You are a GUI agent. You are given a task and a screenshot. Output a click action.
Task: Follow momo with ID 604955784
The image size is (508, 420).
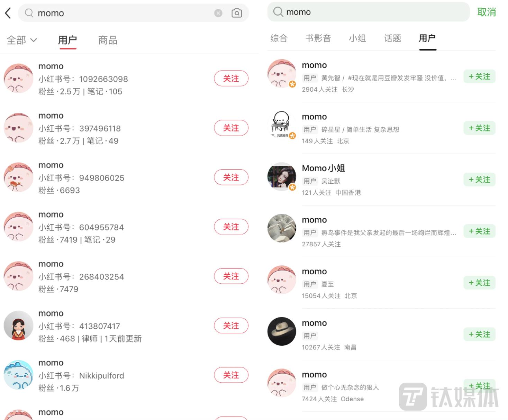click(231, 227)
